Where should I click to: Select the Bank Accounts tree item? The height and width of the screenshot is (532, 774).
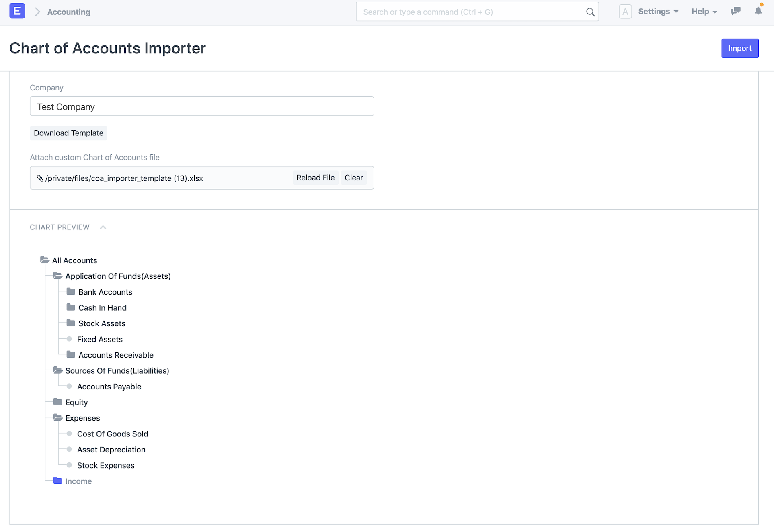(x=105, y=292)
